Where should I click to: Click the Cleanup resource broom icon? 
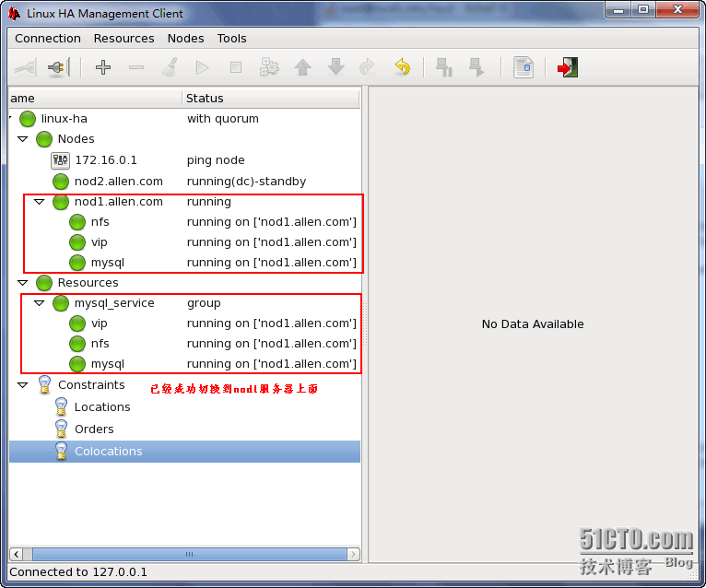170,67
